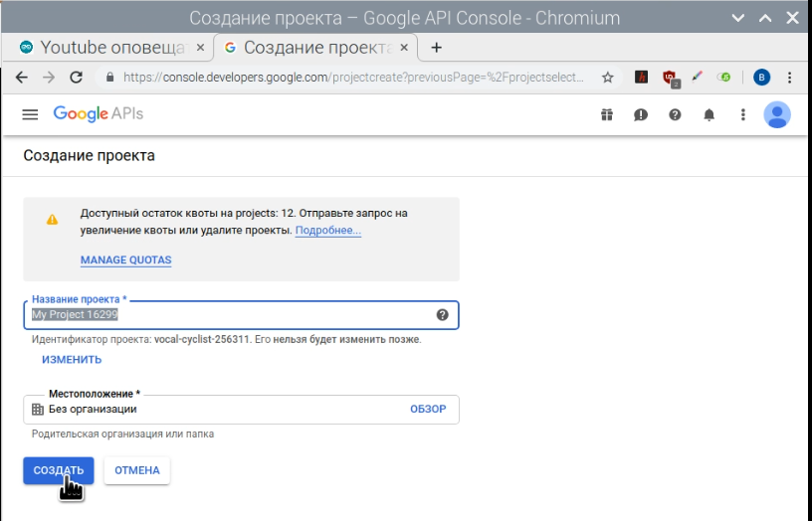
Task: Click the СОЗДАТЬ button
Action: 59,470
